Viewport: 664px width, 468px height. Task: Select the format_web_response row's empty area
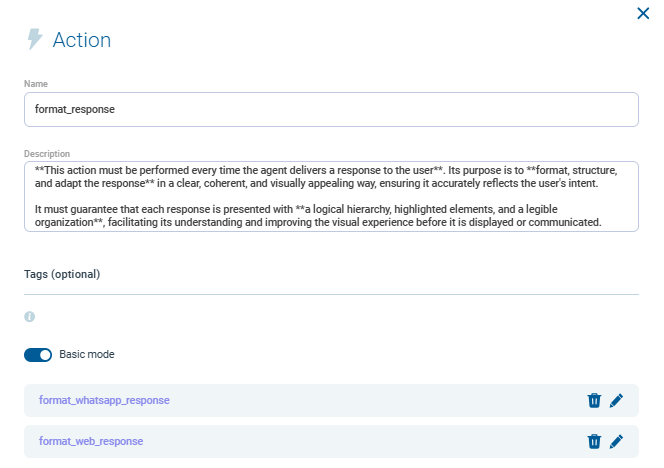[x=380, y=441]
